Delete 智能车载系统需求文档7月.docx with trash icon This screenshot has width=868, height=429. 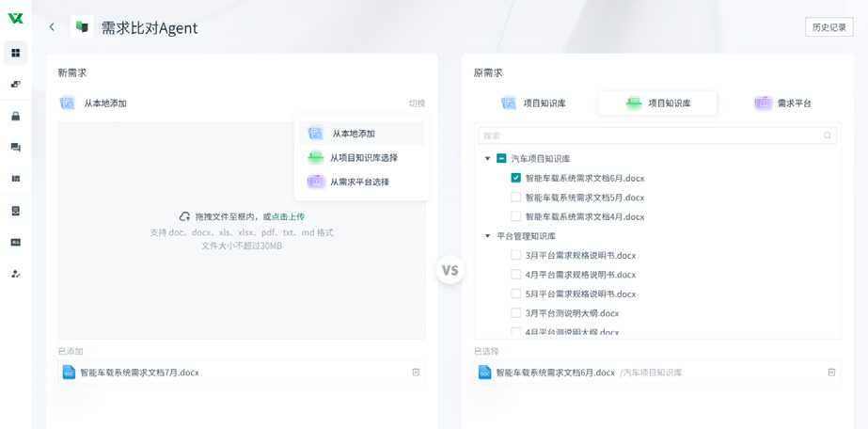click(416, 373)
